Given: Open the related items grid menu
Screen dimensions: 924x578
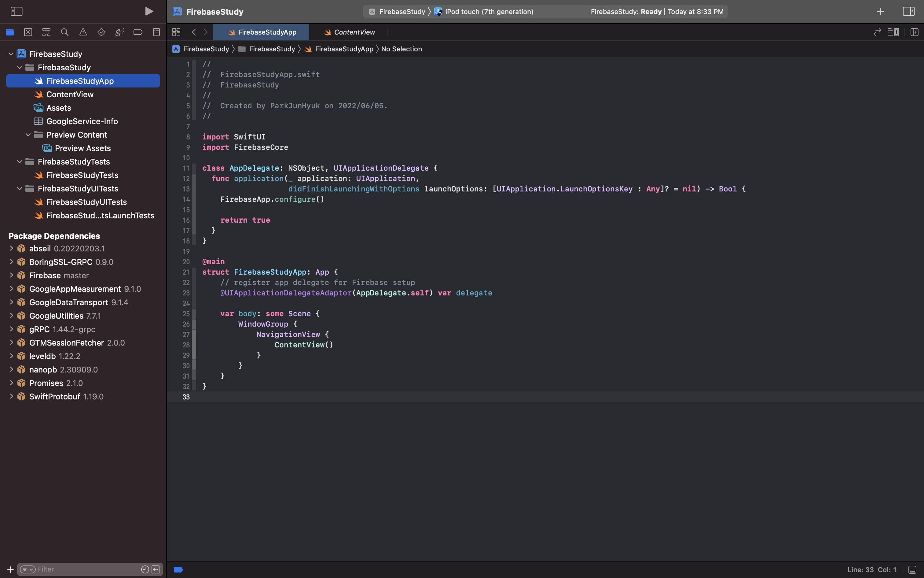Looking at the screenshot, I should click(x=176, y=32).
